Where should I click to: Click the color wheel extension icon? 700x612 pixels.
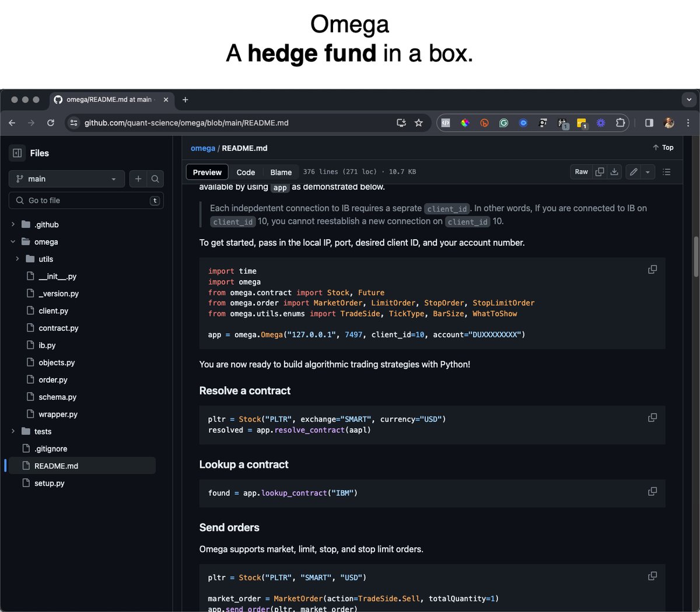[x=465, y=123]
